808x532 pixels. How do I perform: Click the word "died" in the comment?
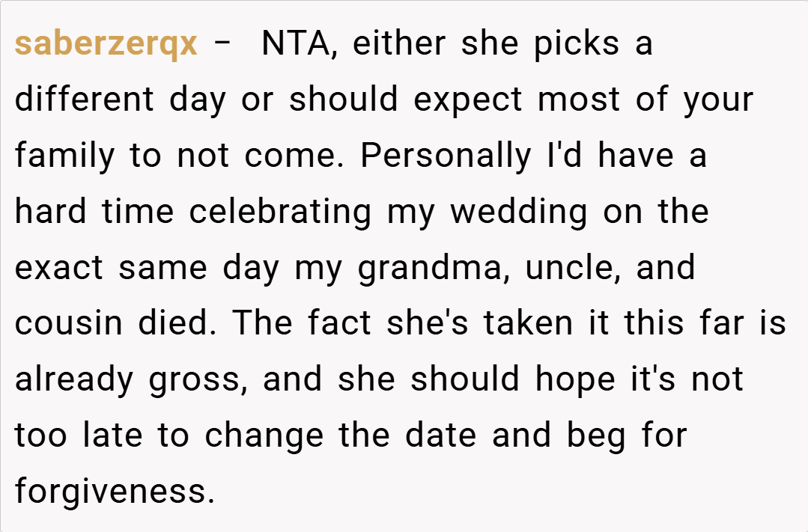180,324
